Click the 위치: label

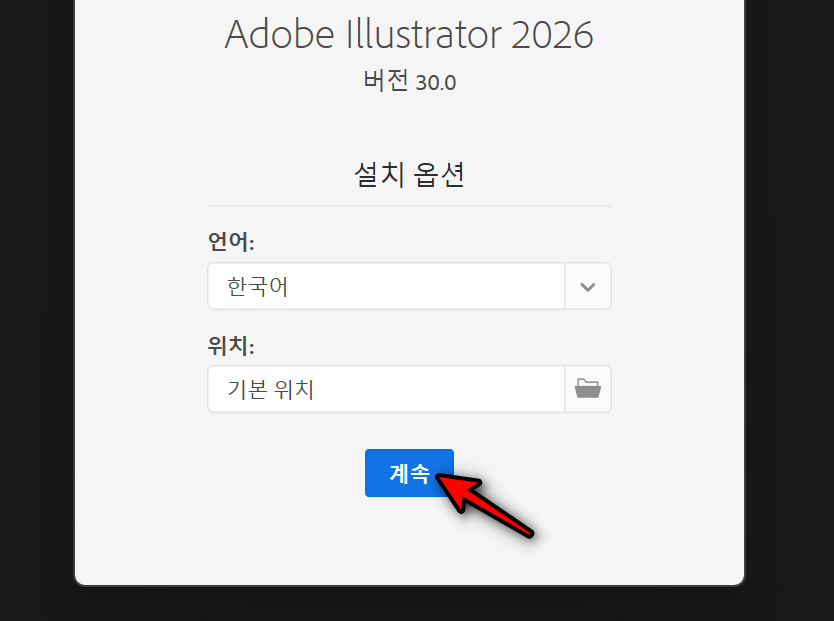tap(231, 346)
